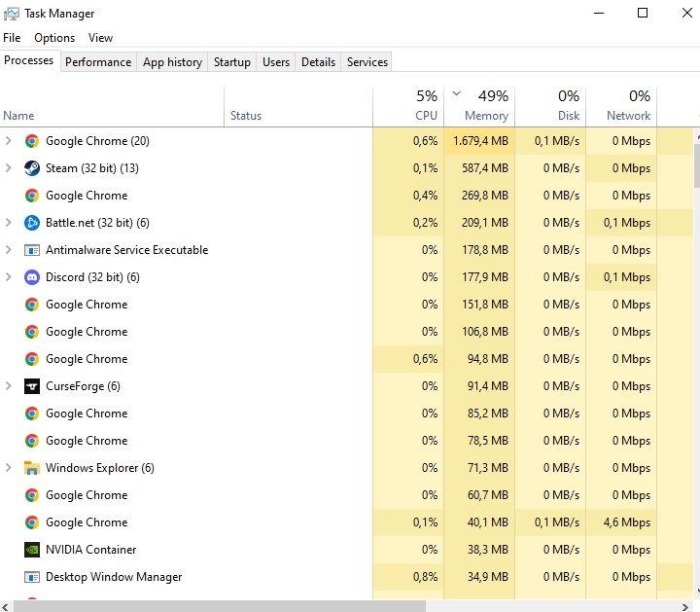The width and height of the screenshot is (700, 612).
Task: Go to the Users tab
Action: (x=276, y=62)
